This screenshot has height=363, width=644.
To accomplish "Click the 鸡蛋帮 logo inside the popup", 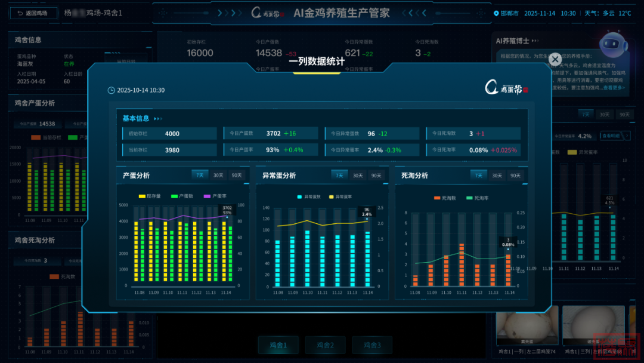I will click(506, 88).
